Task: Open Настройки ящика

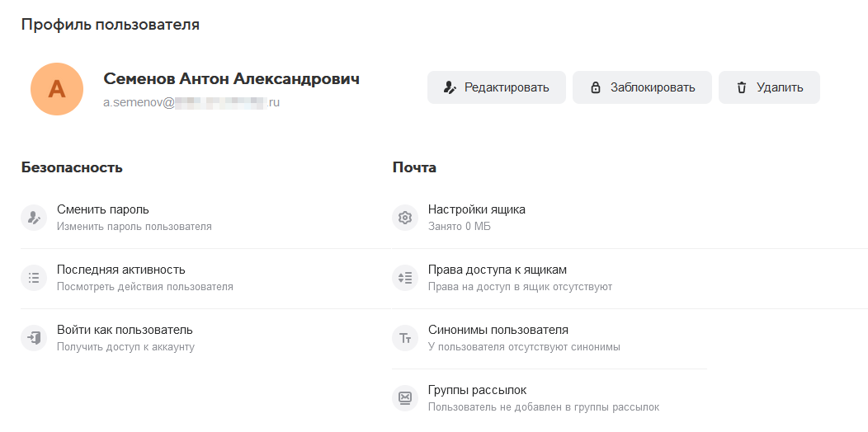Action: click(x=476, y=209)
